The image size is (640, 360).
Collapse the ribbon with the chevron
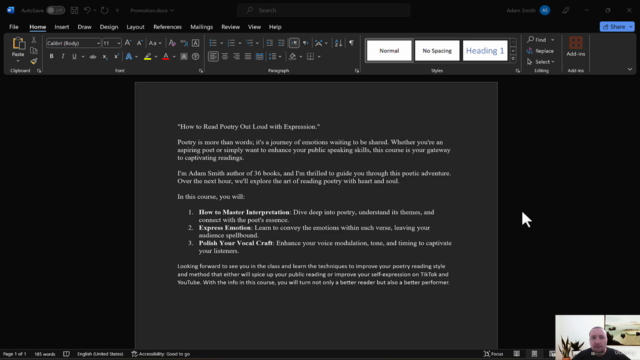coord(630,69)
